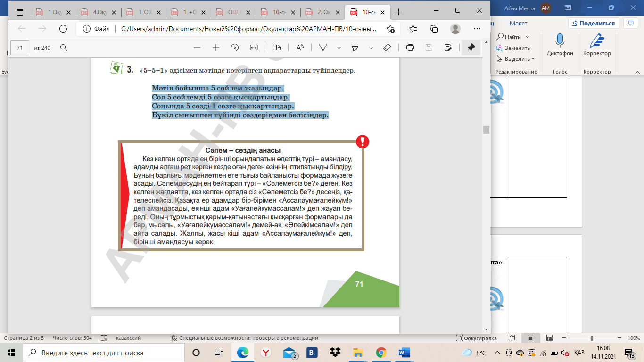Open the Выделить dropdown in Word
Screen dimensions: 644x362
coord(515,59)
